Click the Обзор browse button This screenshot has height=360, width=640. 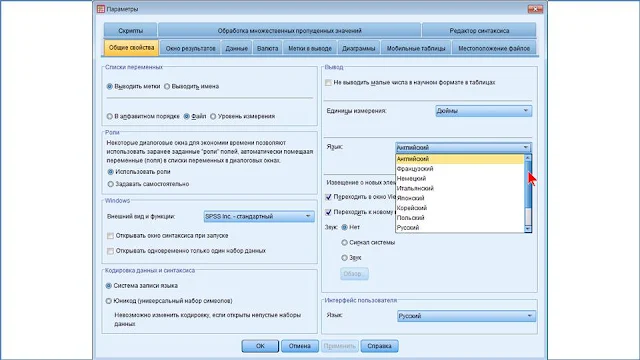(x=354, y=274)
